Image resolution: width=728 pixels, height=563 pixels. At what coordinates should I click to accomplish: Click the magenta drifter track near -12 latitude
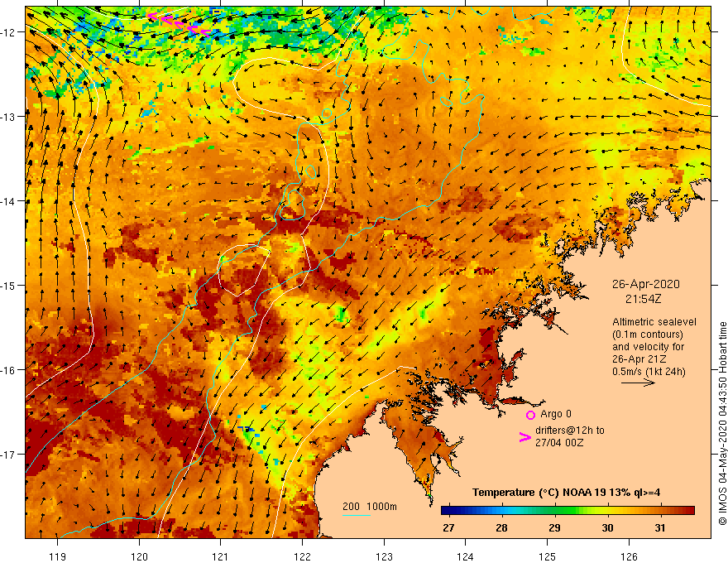(x=180, y=24)
